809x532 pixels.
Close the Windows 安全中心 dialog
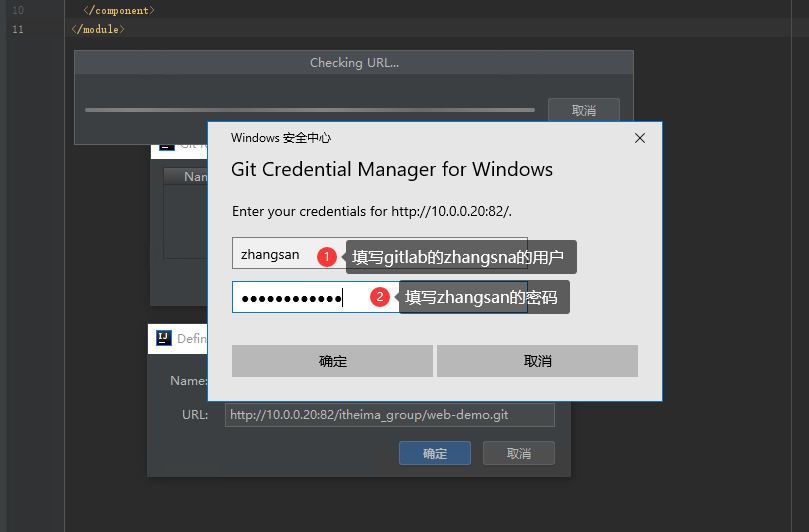tap(640, 138)
